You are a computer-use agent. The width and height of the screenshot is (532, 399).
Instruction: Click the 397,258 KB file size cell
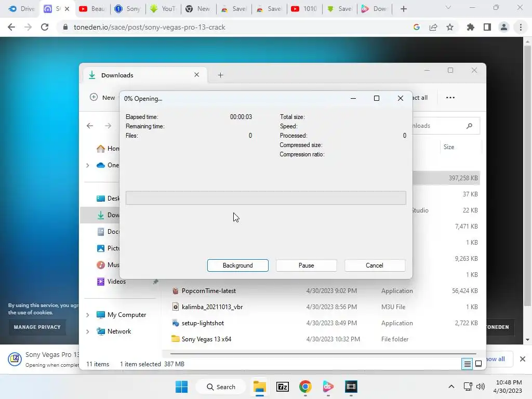tap(463, 178)
